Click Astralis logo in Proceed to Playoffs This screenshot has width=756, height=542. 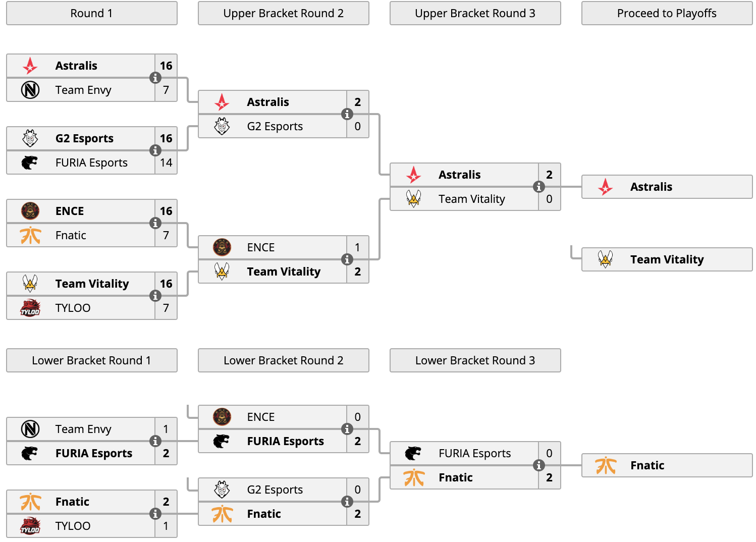(x=606, y=187)
